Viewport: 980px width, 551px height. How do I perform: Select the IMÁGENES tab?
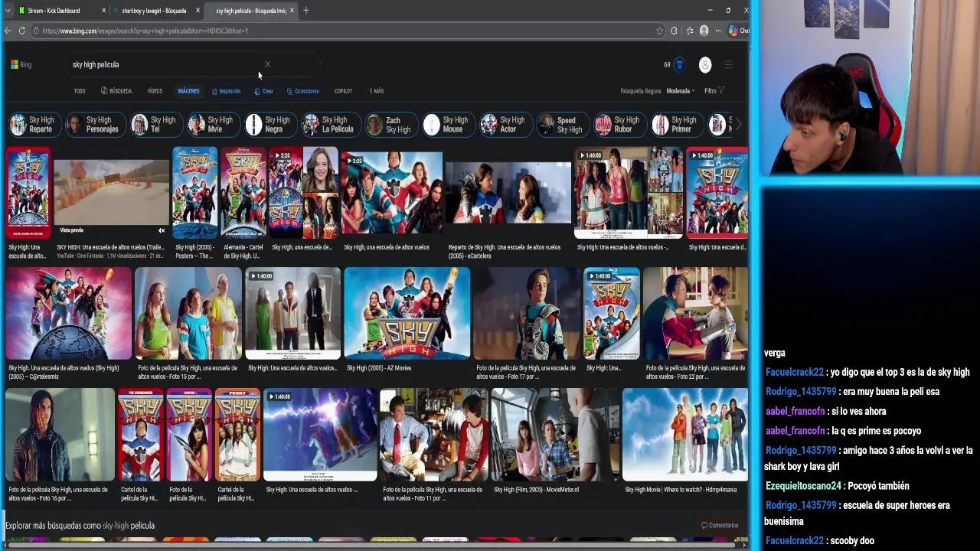click(x=188, y=91)
